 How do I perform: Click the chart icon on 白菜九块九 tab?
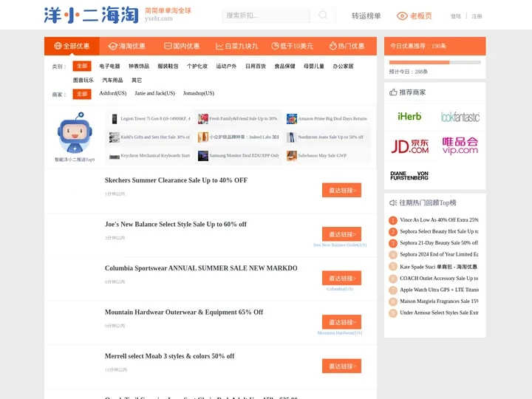click(x=219, y=46)
